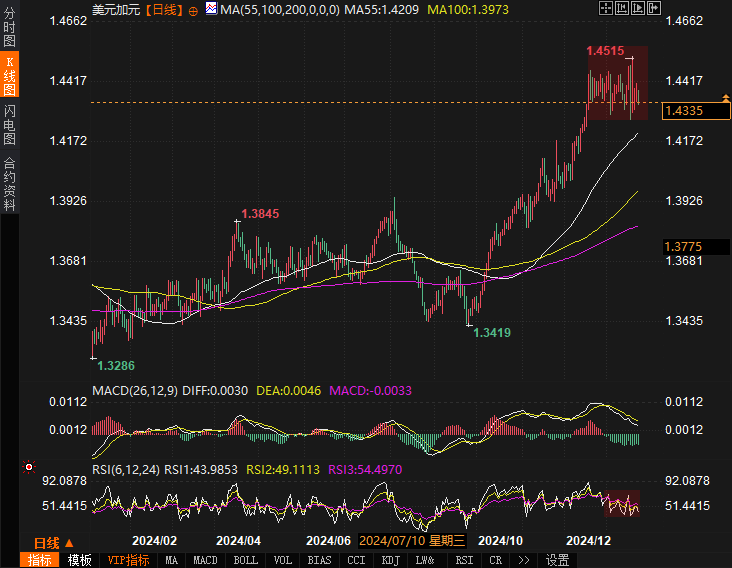Select the BOLL indicator button
Image resolution: width=732 pixels, height=568 pixels.
[246, 560]
